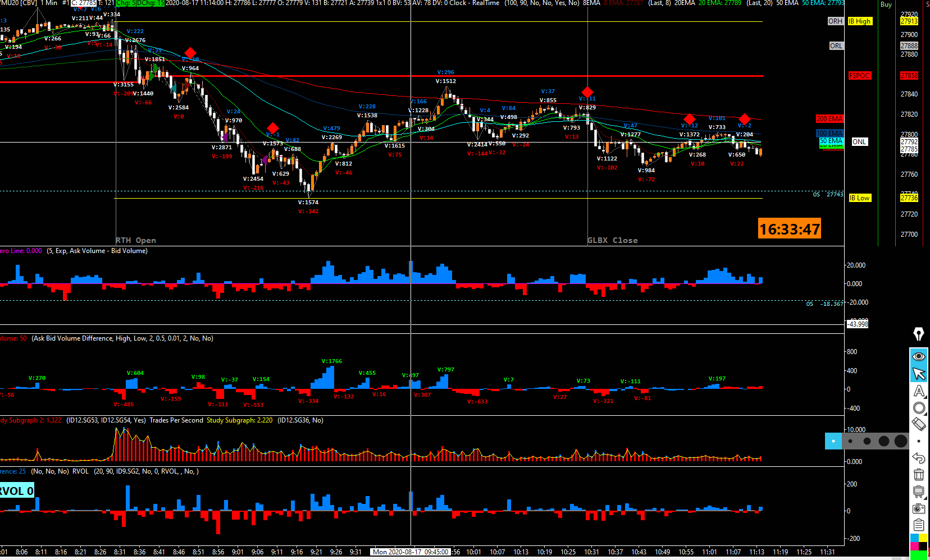Click the red 27858 price label
The height and width of the screenshot is (560, 930).
(909, 76)
